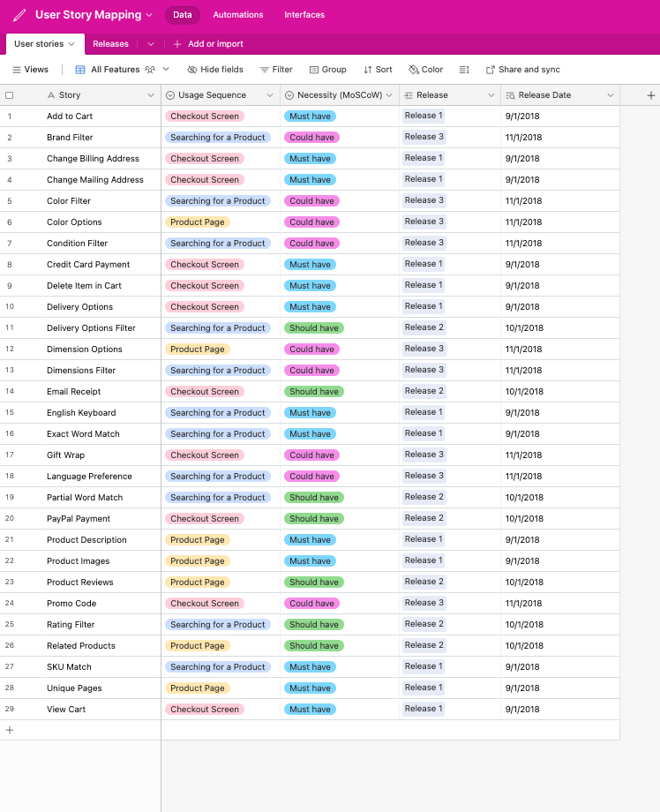
Task: Click row number 18 for Language Preference
Action: point(10,476)
